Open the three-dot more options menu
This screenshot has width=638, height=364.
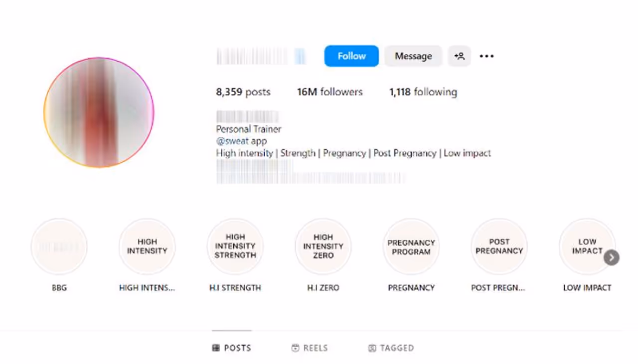point(486,56)
